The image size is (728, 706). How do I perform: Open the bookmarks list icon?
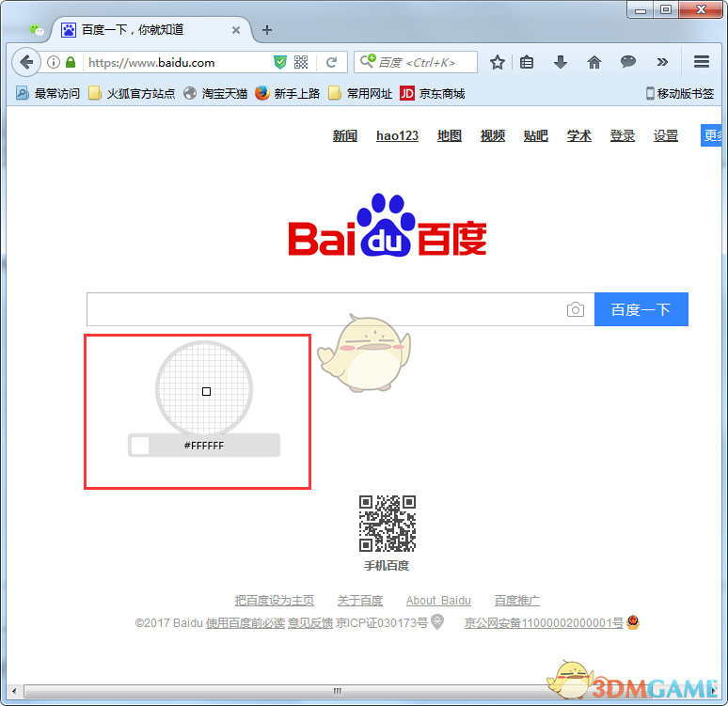527,62
